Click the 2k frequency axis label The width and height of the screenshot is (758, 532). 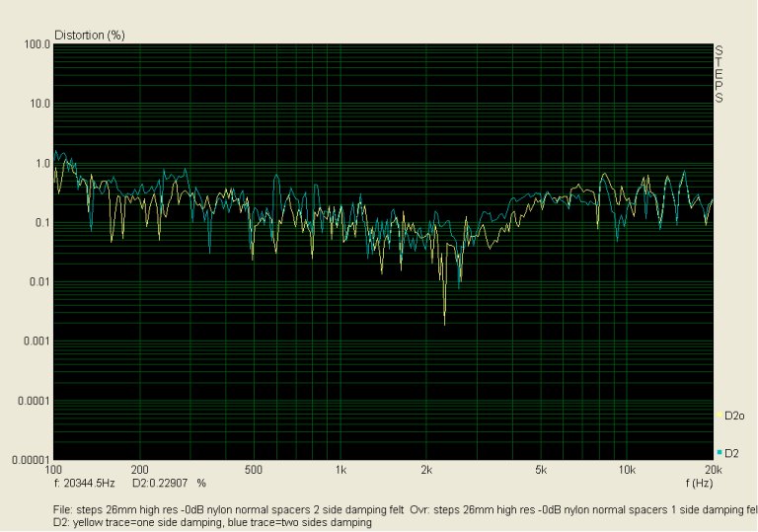tap(426, 470)
